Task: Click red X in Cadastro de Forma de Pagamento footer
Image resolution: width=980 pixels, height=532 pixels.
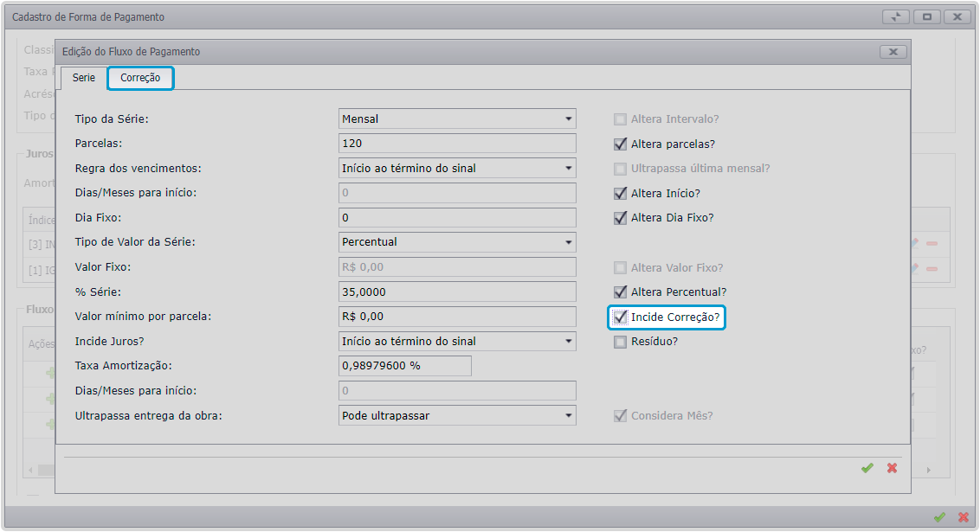Action: pos(964,517)
